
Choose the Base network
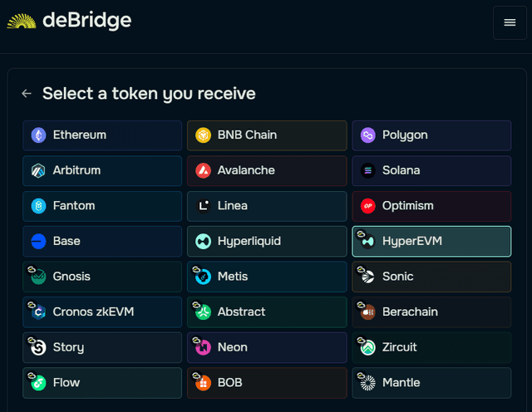pos(102,242)
